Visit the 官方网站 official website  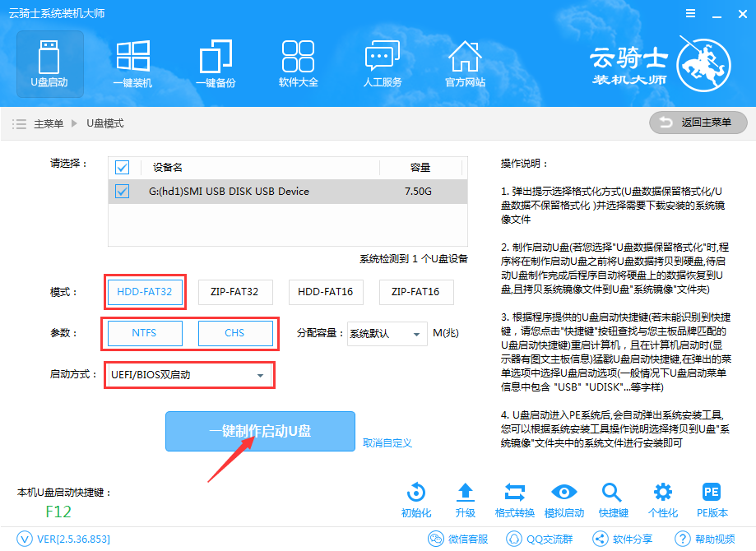[465, 63]
